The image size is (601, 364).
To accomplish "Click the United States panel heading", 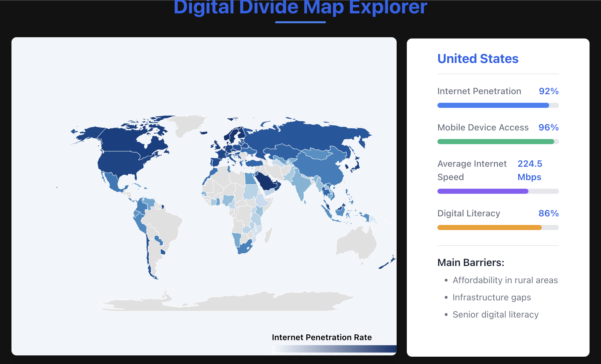I will pos(478,59).
